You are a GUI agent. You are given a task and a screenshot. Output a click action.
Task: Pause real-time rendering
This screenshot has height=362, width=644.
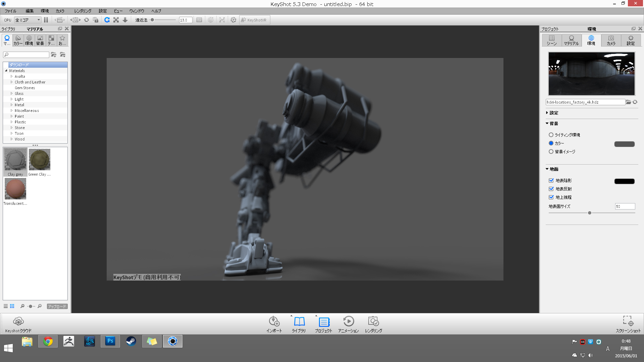click(x=46, y=20)
